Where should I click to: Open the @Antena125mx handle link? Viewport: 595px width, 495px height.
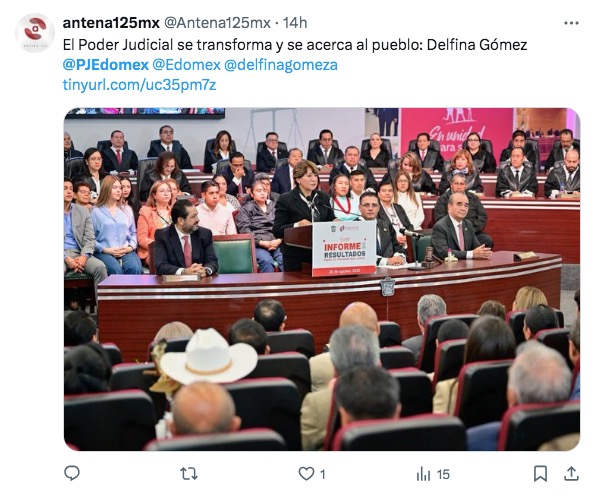[217, 23]
